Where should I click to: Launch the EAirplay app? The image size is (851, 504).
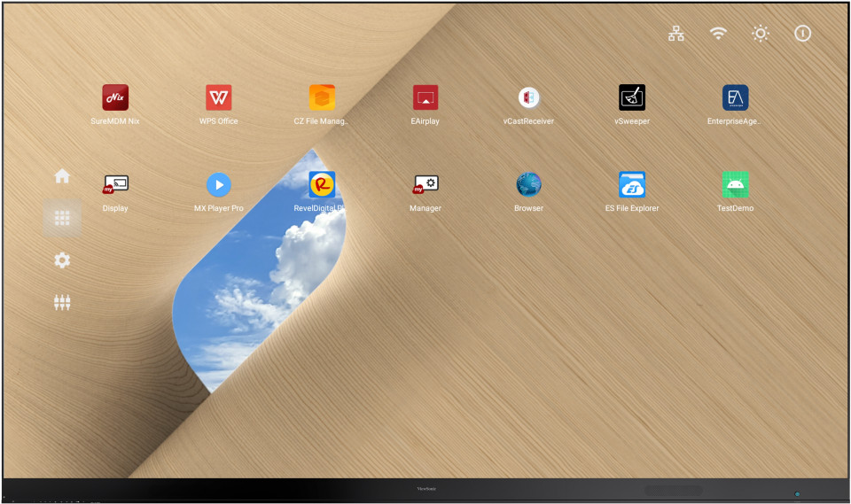(425, 98)
